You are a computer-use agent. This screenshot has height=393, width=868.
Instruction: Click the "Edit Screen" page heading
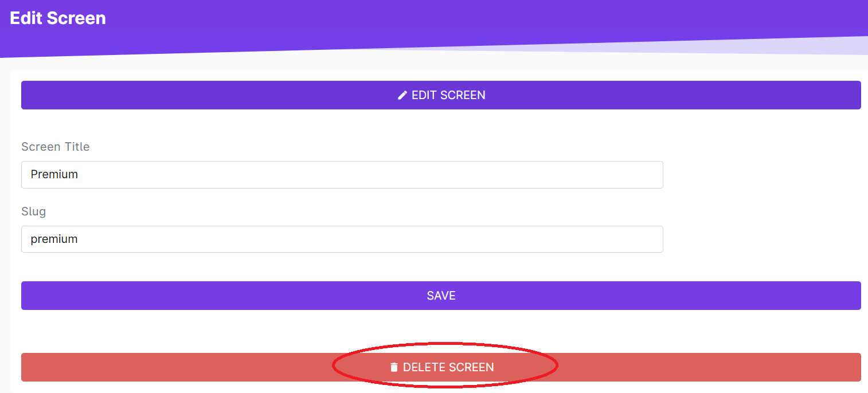[58, 18]
